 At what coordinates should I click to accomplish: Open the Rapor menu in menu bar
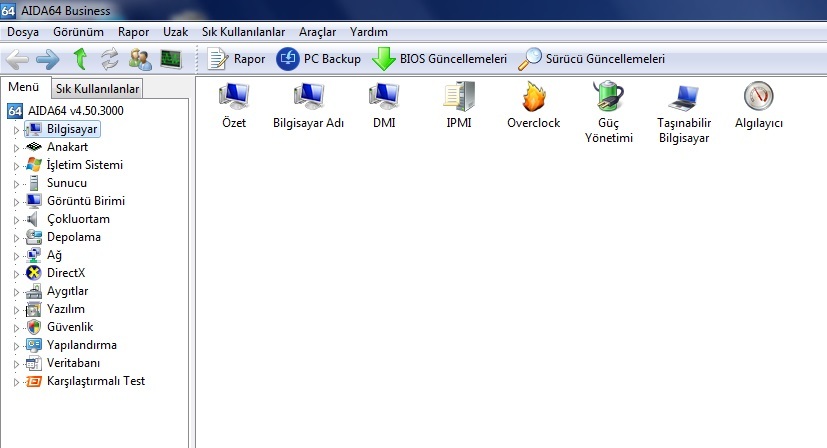133,32
